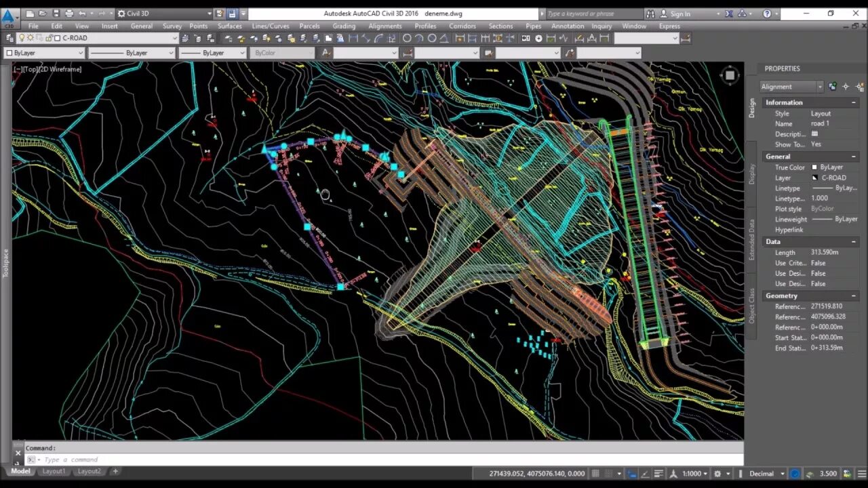Open the Decimal units dropdown in status bar

tap(767, 474)
